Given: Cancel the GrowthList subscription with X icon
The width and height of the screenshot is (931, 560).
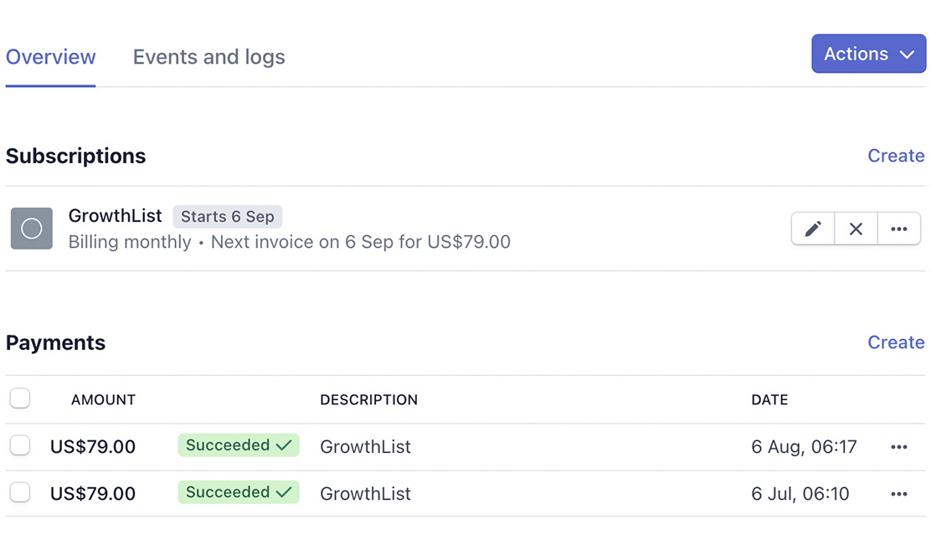Looking at the screenshot, I should (x=856, y=229).
